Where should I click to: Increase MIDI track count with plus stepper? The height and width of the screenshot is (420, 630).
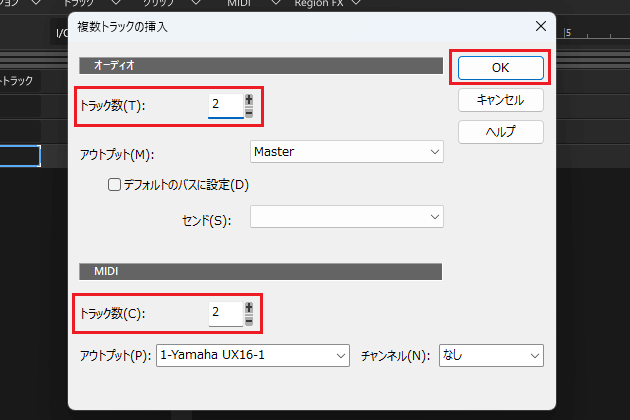[249, 308]
